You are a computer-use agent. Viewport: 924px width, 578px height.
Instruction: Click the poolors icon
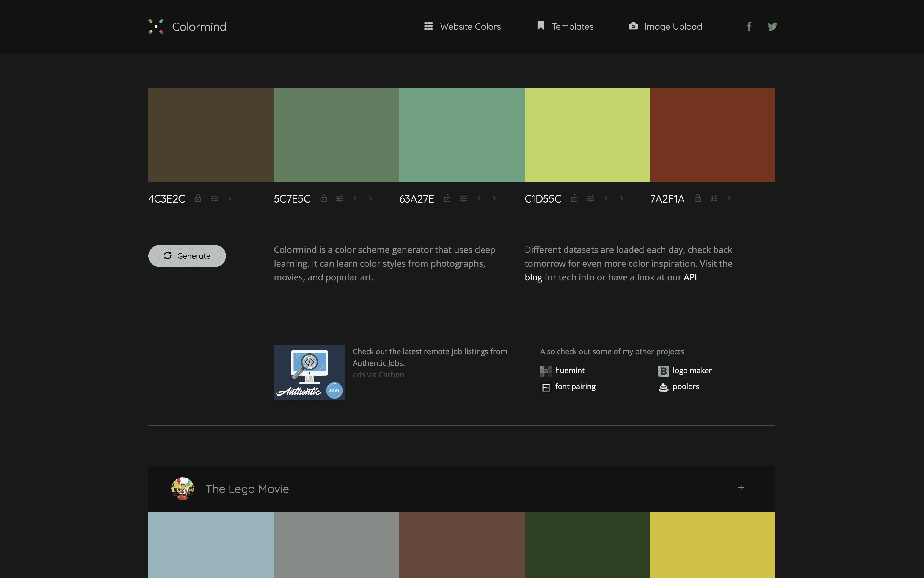(663, 387)
